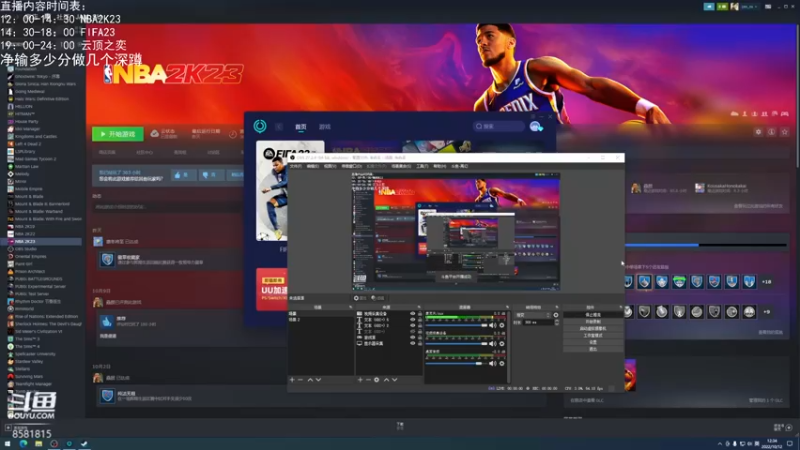
Task: Move the OBS scene down
Action: [x=318, y=380]
